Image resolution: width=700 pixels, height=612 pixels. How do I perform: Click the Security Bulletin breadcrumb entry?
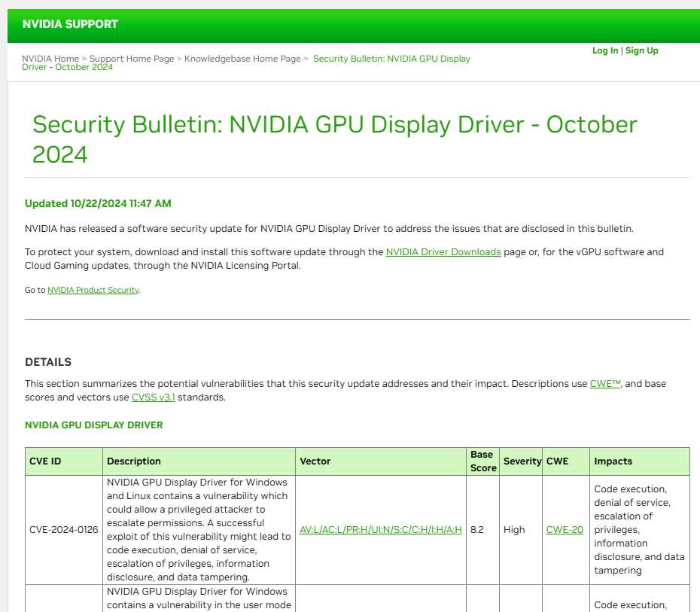click(x=246, y=62)
